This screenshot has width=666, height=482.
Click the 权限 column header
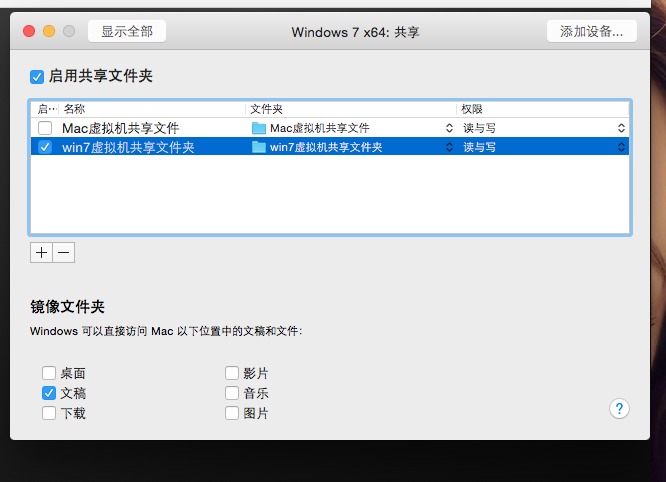(543, 109)
